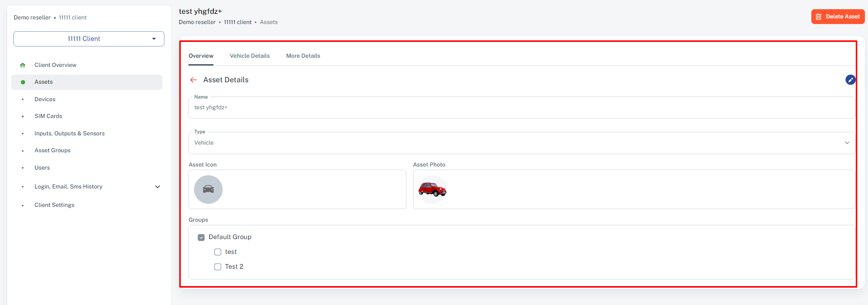Click Assets breadcrumb link

269,22
